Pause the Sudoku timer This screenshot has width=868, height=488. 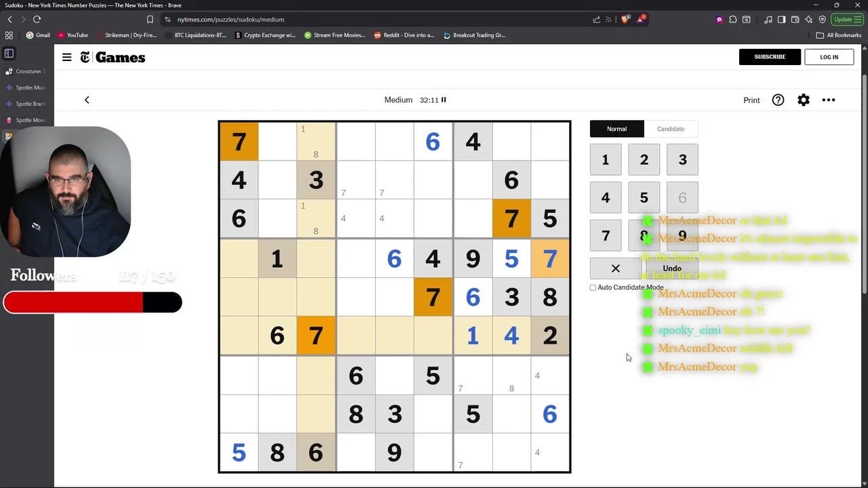[x=444, y=100]
